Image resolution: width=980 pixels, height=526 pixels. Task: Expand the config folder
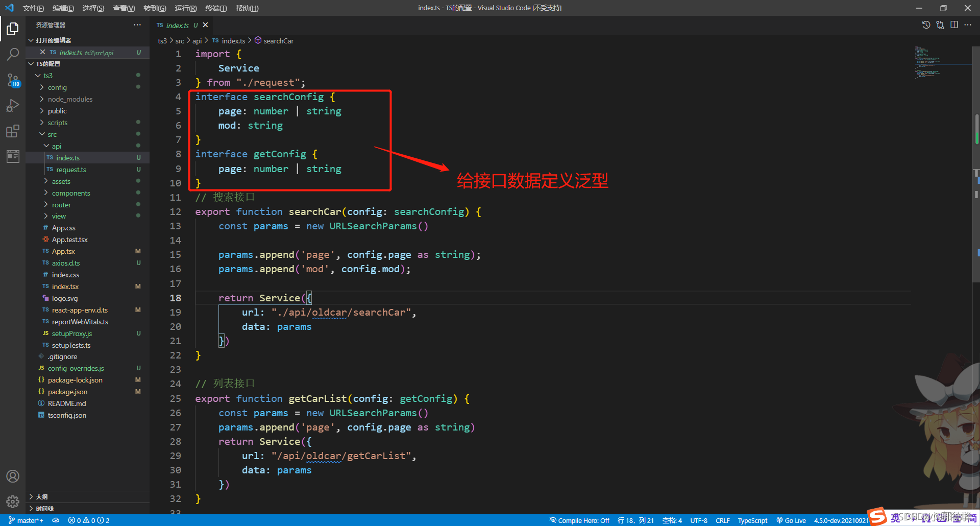tap(87, 87)
